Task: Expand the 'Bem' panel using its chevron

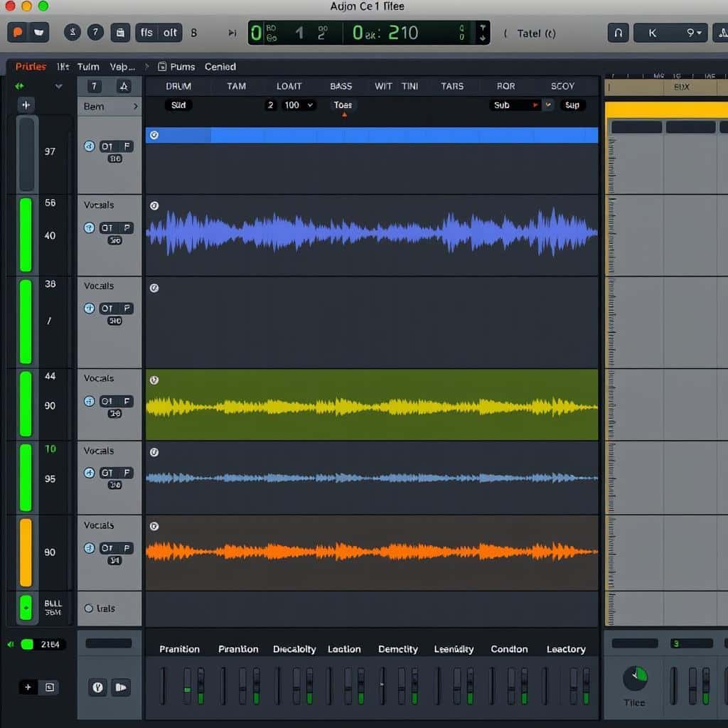Action: (136, 107)
